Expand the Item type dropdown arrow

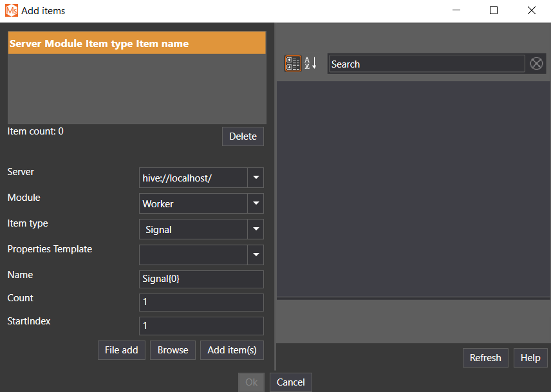[256, 229]
